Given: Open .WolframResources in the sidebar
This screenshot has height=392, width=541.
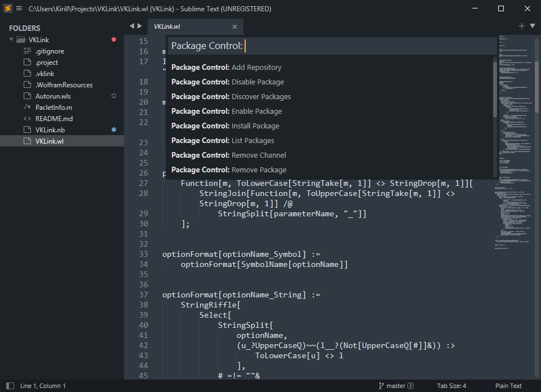Looking at the screenshot, I should point(64,85).
